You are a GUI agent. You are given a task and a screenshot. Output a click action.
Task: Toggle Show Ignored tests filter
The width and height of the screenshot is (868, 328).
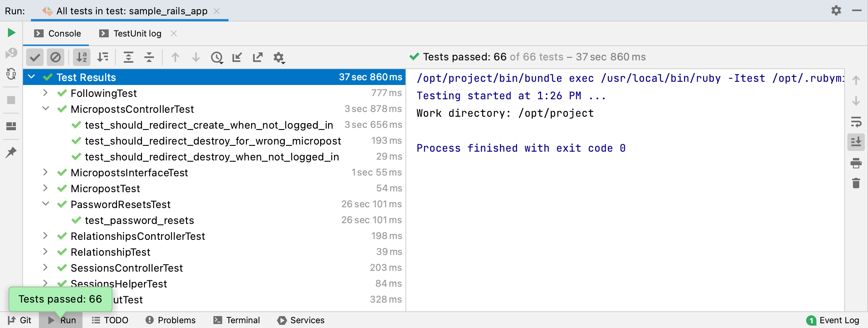(56, 57)
